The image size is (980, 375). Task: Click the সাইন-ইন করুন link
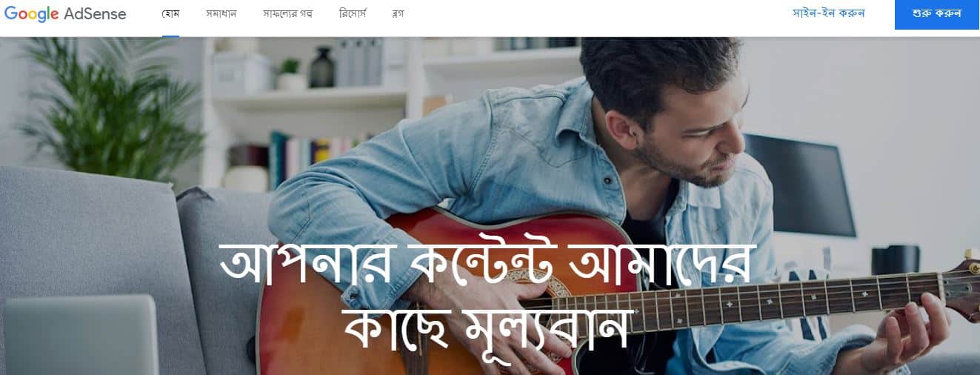(829, 13)
